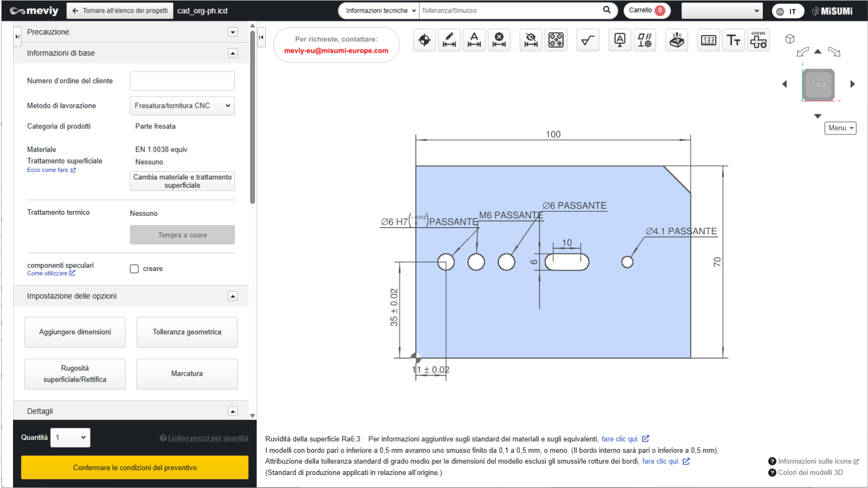The width and height of the screenshot is (868, 488).
Task: Enable the 'creare' mirrored components checkbox
Action: [x=135, y=269]
